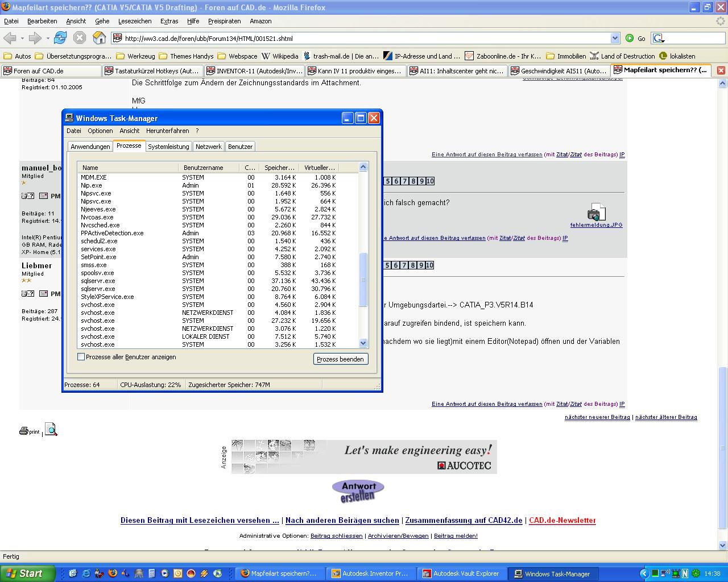
Task: Click nächster neuerer Beitrag link
Action: [x=597, y=417]
